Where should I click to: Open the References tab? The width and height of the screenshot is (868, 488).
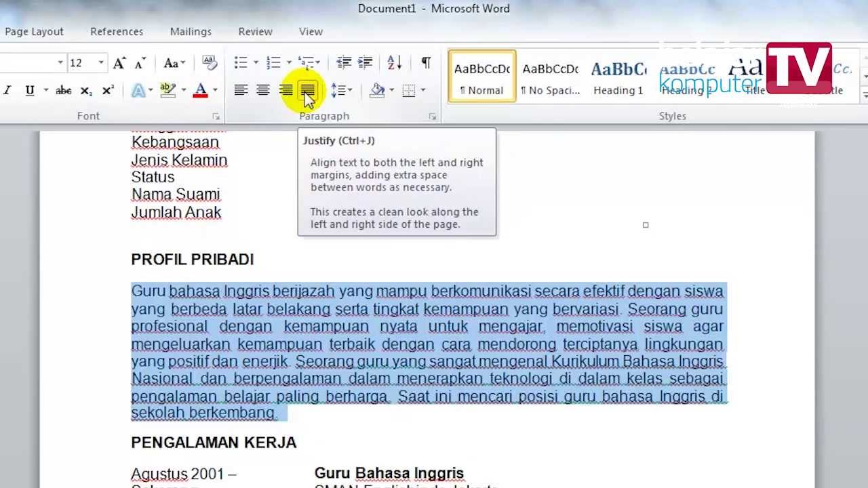[117, 31]
